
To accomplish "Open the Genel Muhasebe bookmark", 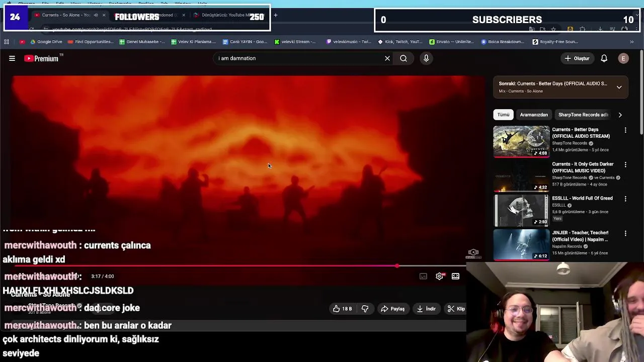I will [x=142, y=42].
